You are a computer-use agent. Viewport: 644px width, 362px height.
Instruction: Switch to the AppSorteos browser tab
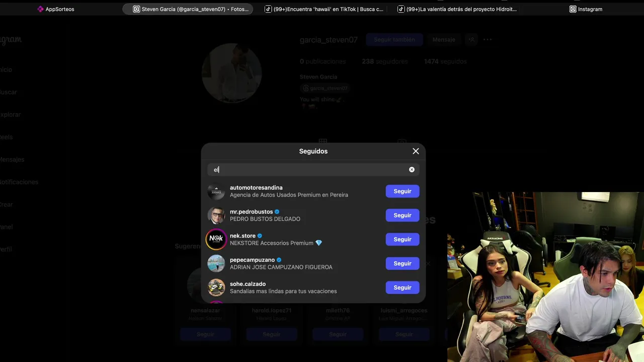click(56, 9)
